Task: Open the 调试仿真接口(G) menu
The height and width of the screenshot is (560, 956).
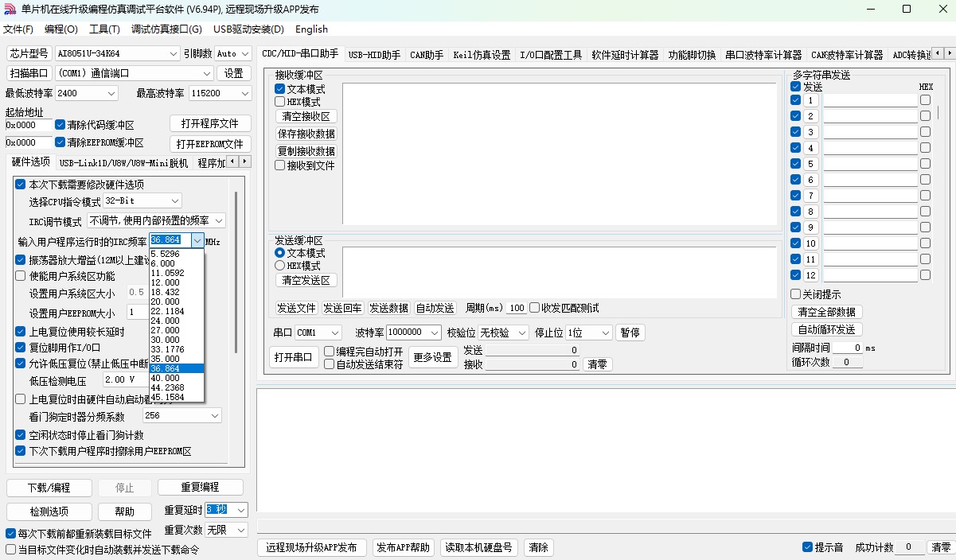Action: [166, 29]
